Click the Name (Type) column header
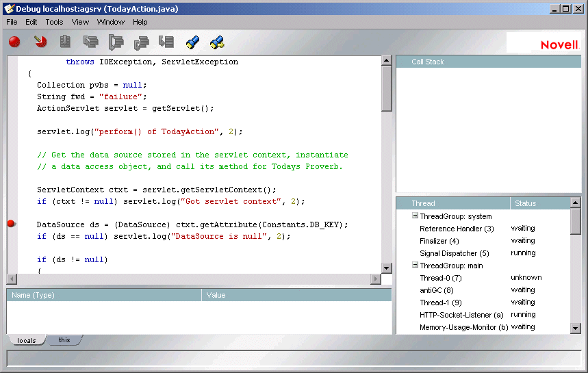Screen dimensions: 588x373 [x=104, y=295]
